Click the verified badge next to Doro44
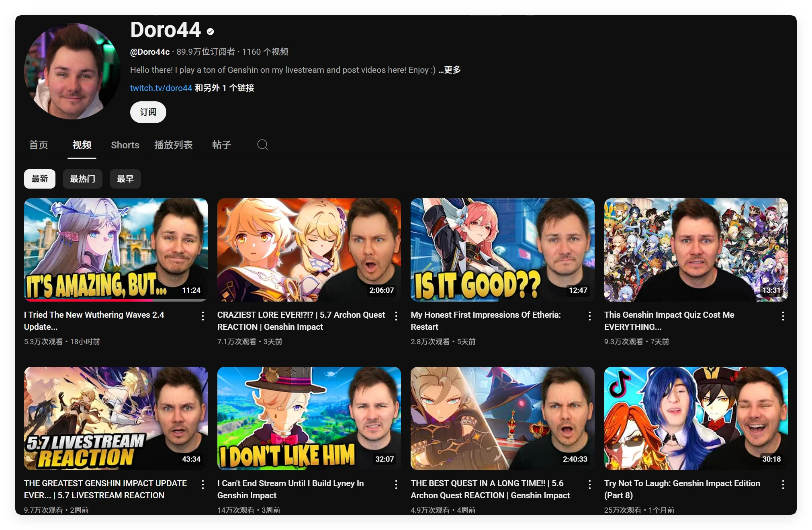The image size is (812, 530). pyautogui.click(x=210, y=31)
